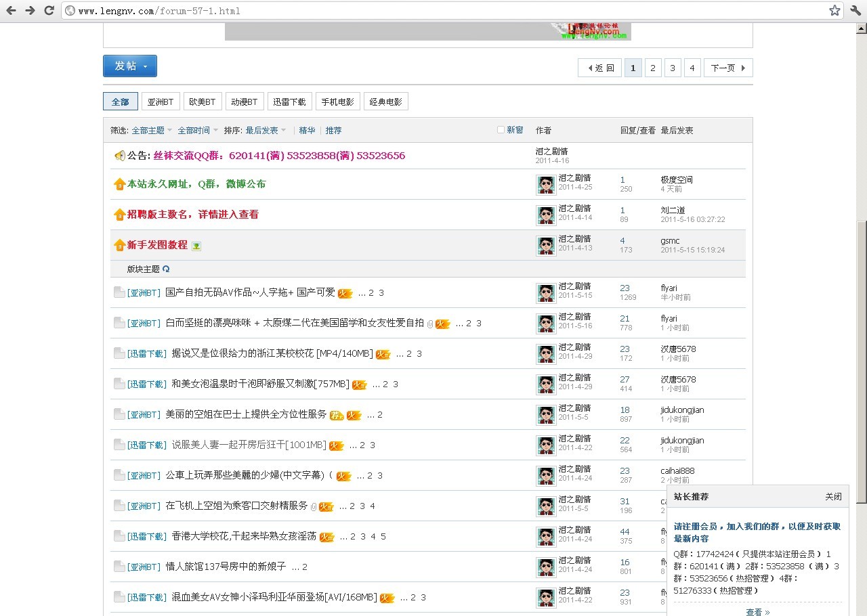Switch to the 经典电影 tab
Viewport: 867px width, 616px height.
coord(385,100)
